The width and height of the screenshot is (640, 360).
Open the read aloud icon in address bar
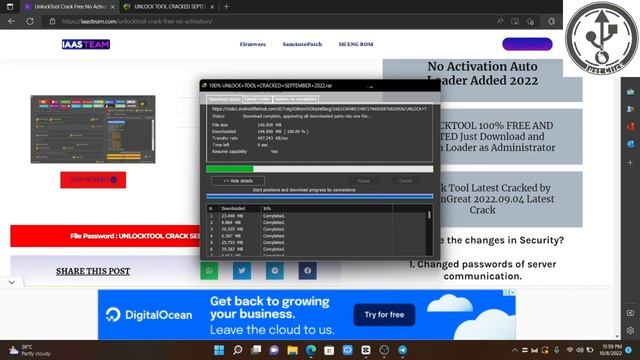coord(500,21)
